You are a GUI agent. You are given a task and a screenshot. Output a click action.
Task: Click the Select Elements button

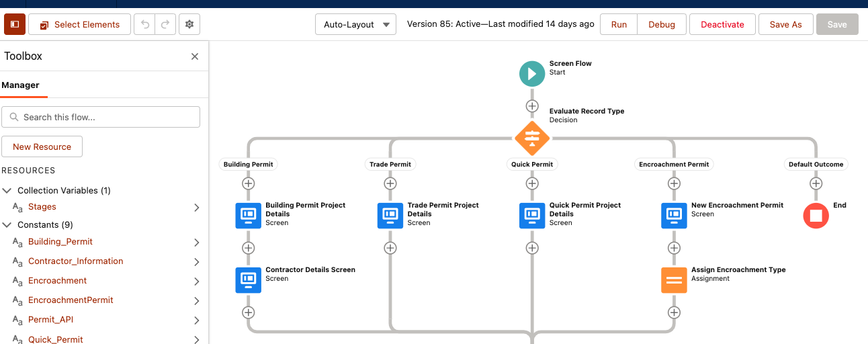click(79, 24)
